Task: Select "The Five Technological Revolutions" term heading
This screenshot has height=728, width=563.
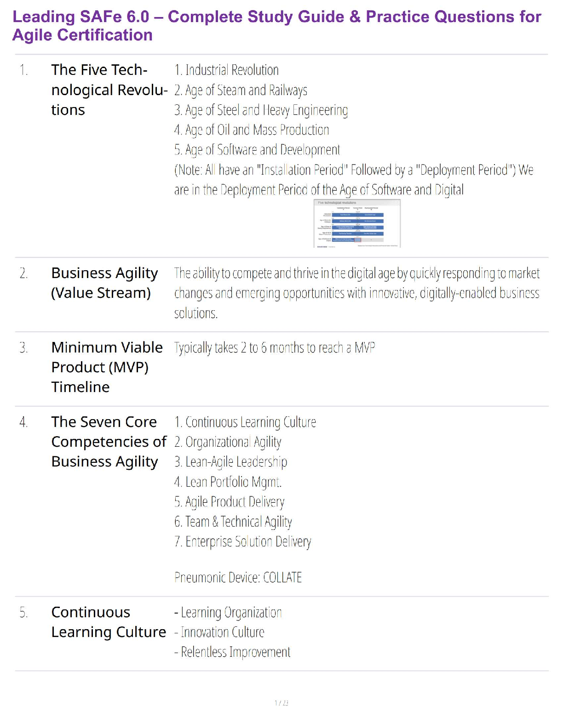Action: [x=109, y=90]
